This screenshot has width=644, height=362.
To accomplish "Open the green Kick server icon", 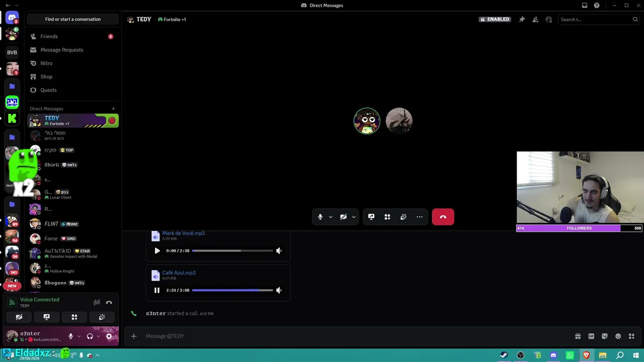I will 12,119.
